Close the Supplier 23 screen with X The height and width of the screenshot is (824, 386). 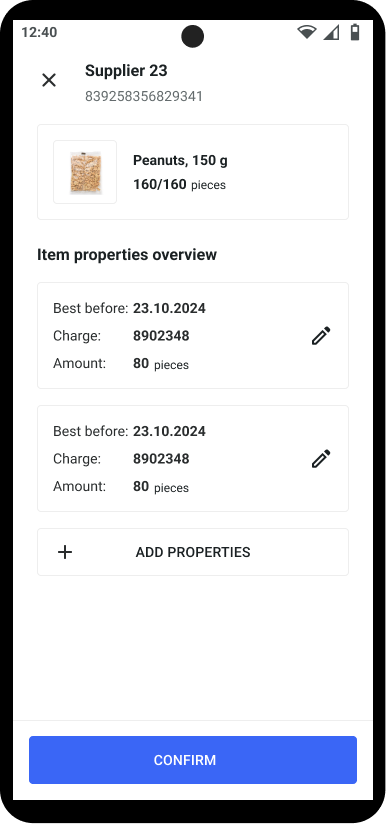(x=49, y=80)
